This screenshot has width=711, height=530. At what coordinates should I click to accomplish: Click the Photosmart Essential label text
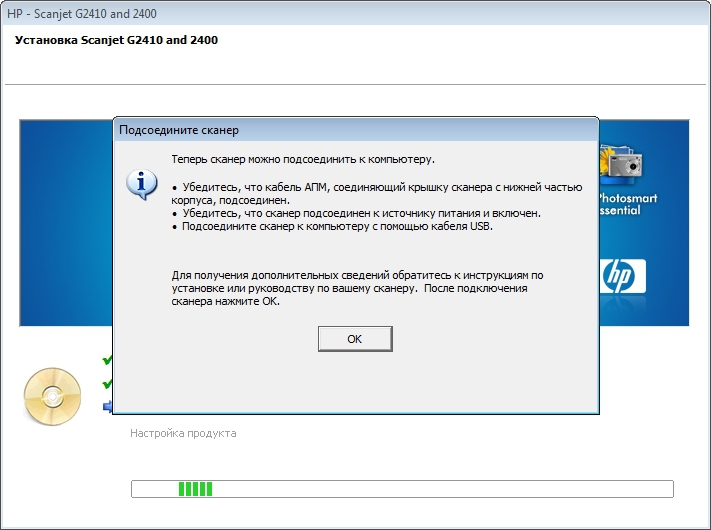628,204
